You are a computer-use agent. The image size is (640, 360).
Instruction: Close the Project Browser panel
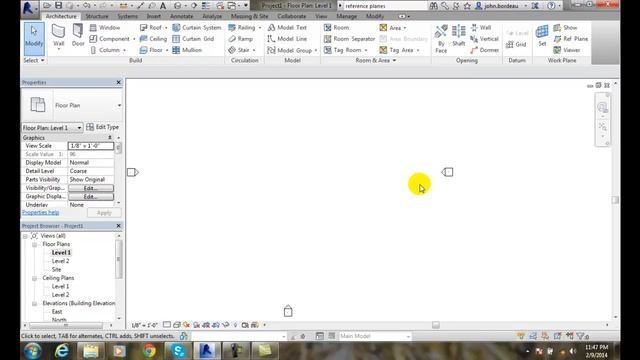point(118,226)
